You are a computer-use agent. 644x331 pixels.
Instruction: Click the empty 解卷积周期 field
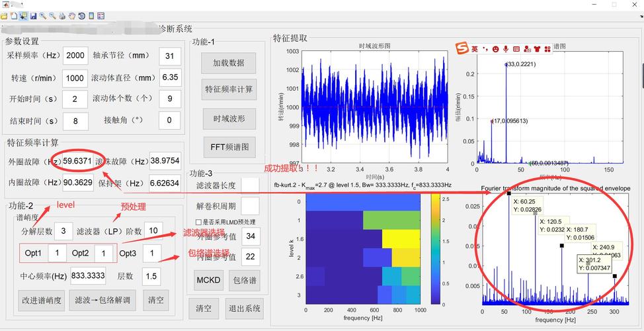[250, 206]
